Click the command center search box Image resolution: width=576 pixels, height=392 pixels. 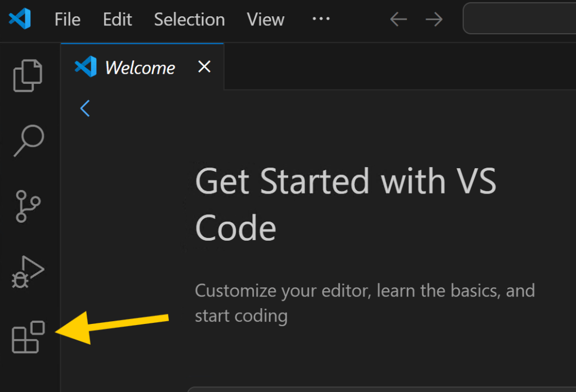click(518, 19)
